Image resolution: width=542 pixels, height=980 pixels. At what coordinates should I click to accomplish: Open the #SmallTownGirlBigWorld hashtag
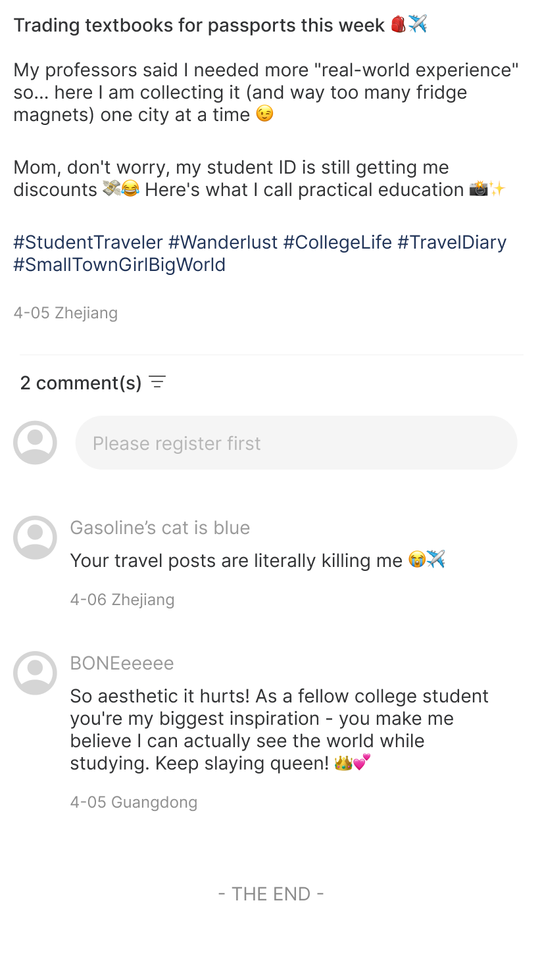point(119,264)
